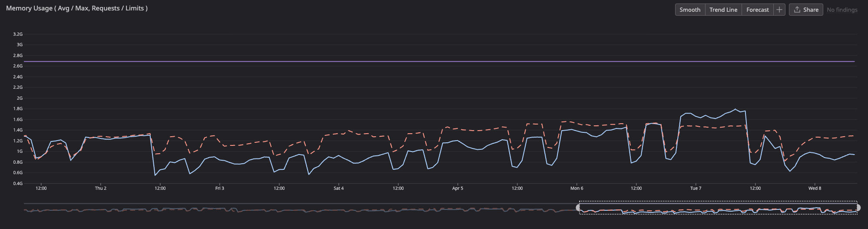Click the 0.4G y-axis label
The width and height of the screenshot is (868, 229).
click(x=18, y=183)
